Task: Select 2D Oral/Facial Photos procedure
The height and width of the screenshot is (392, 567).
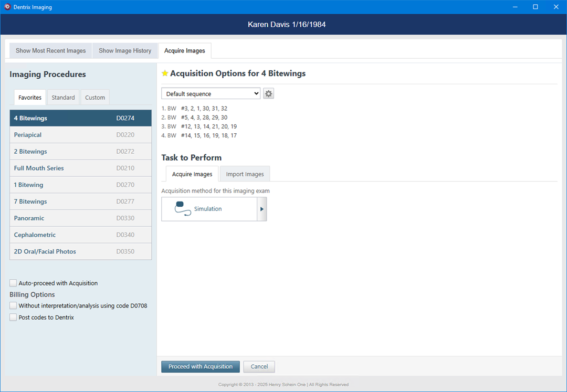Action: [x=81, y=251]
